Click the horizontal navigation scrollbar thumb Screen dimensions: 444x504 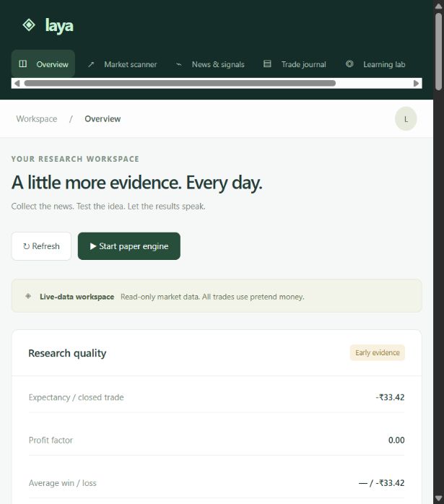coord(180,83)
